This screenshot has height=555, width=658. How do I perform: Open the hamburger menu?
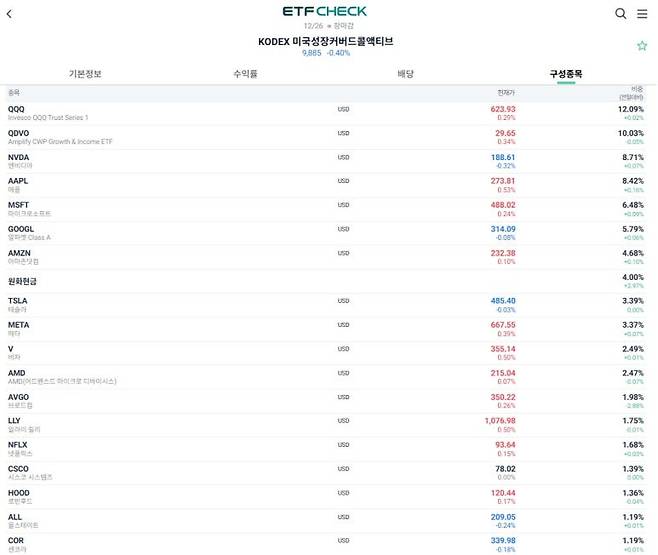point(642,14)
